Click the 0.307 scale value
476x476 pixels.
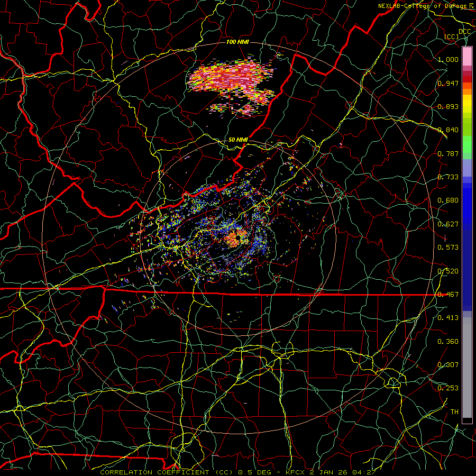click(x=448, y=365)
